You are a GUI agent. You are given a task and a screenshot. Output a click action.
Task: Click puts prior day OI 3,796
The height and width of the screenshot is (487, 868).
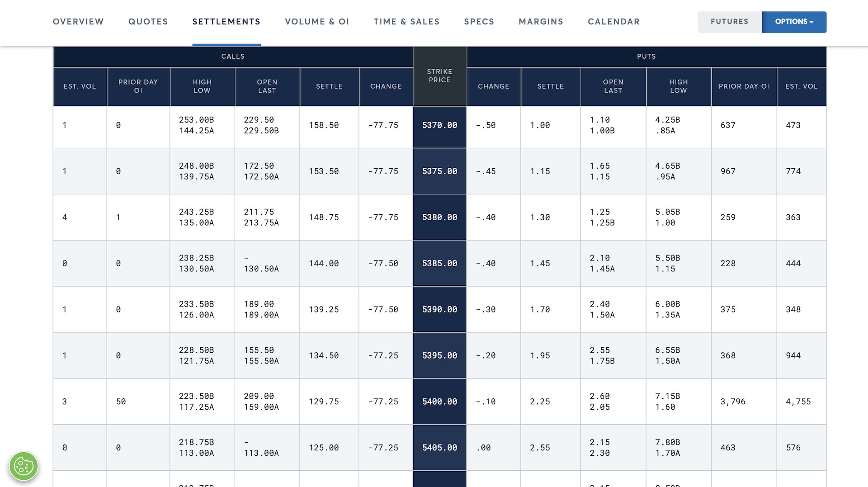pos(733,402)
